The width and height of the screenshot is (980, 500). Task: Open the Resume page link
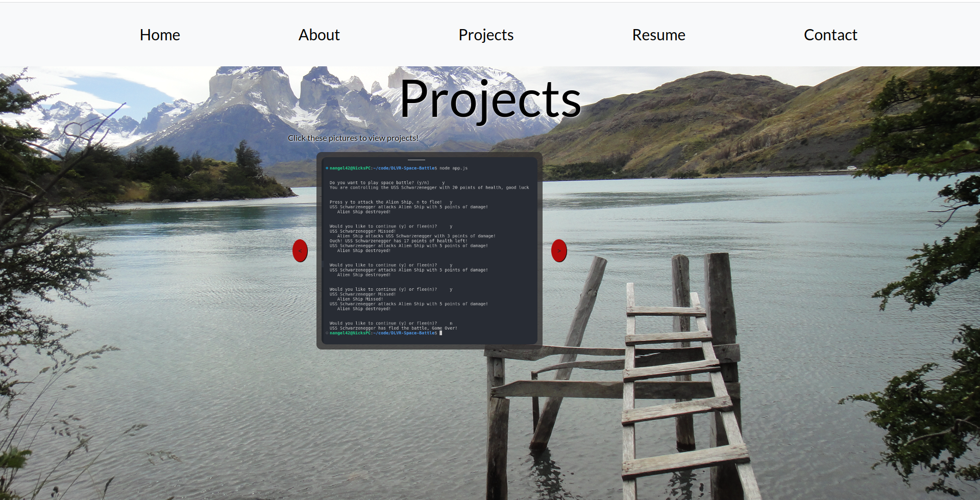coord(658,35)
